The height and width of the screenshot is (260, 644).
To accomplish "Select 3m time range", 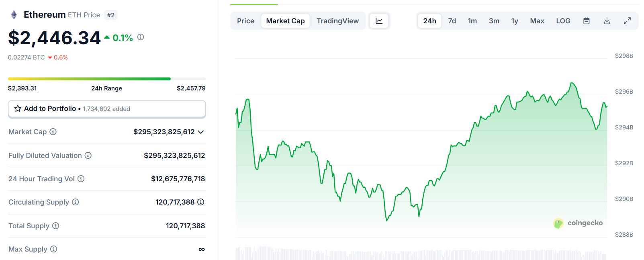I will pos(494,21).
